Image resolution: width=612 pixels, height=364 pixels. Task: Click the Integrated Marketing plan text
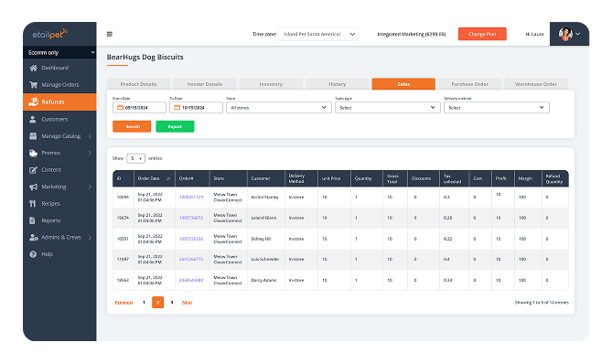pos(412,35)
